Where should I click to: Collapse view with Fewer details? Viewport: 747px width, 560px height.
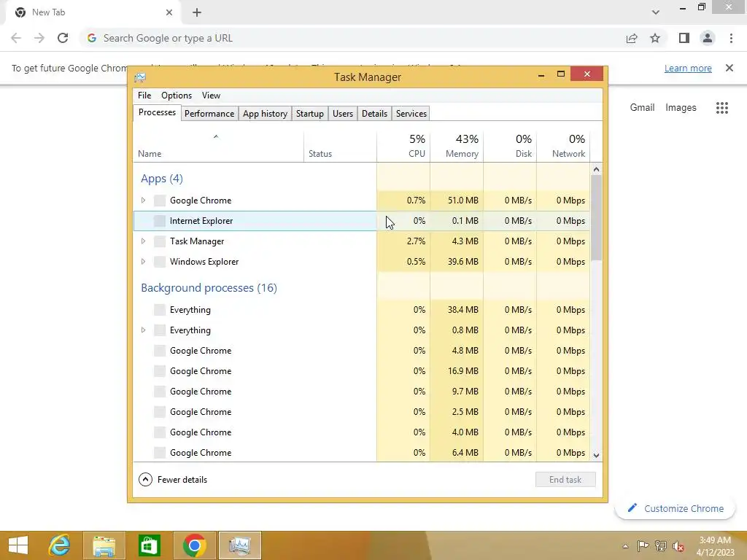[173, 480]
